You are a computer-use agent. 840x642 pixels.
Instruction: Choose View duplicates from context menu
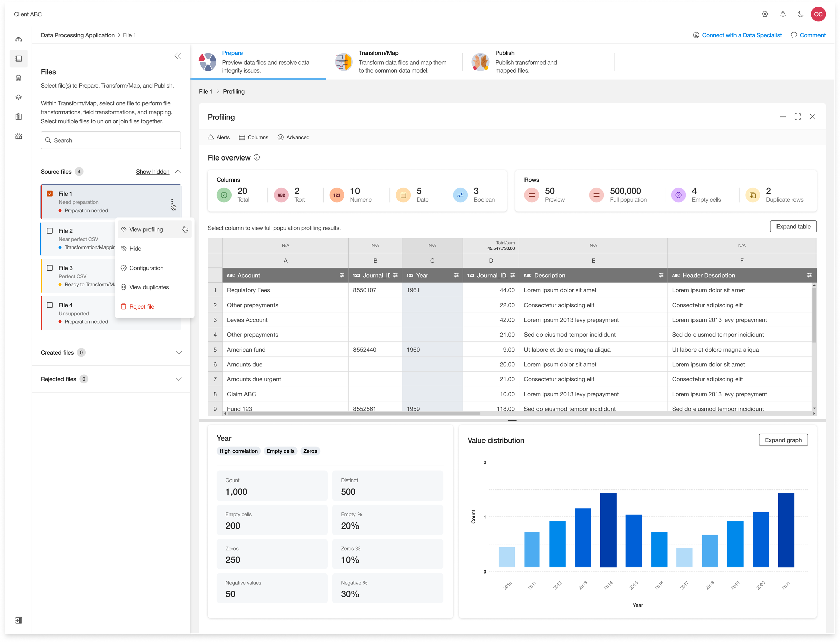(149, 287)
